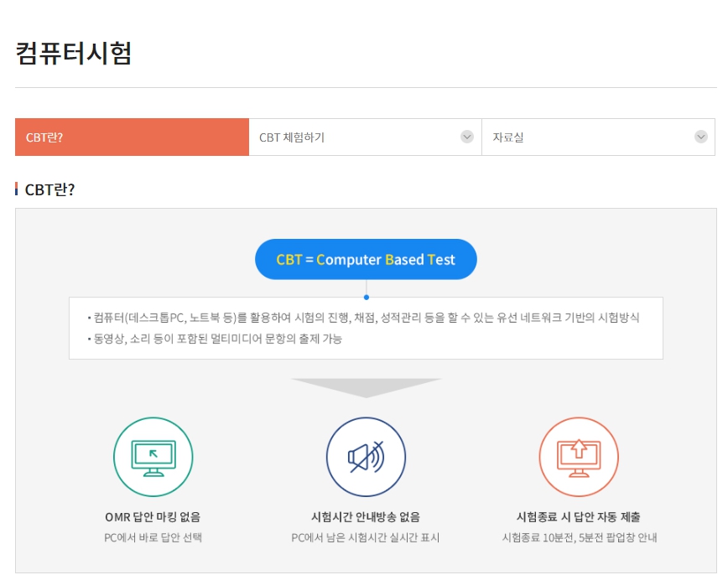
Task: Expand the 자료실 dropdown chevron
Action: (701, 137)
